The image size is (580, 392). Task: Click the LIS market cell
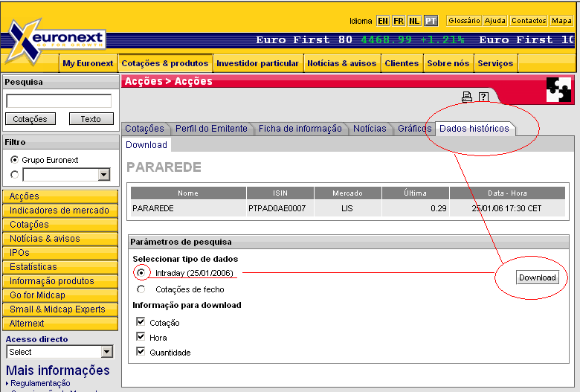tap(347, 208)
